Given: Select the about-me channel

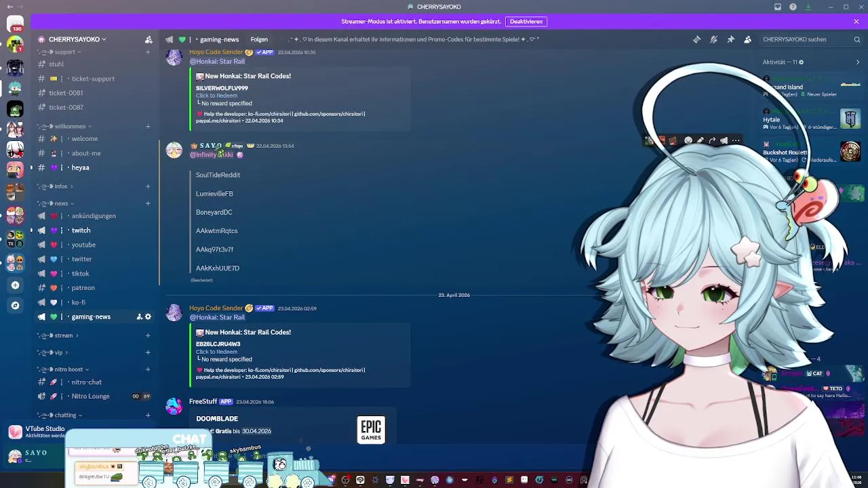Looking at the screenshot, I should pyautogui.click(x=95, y=153).
